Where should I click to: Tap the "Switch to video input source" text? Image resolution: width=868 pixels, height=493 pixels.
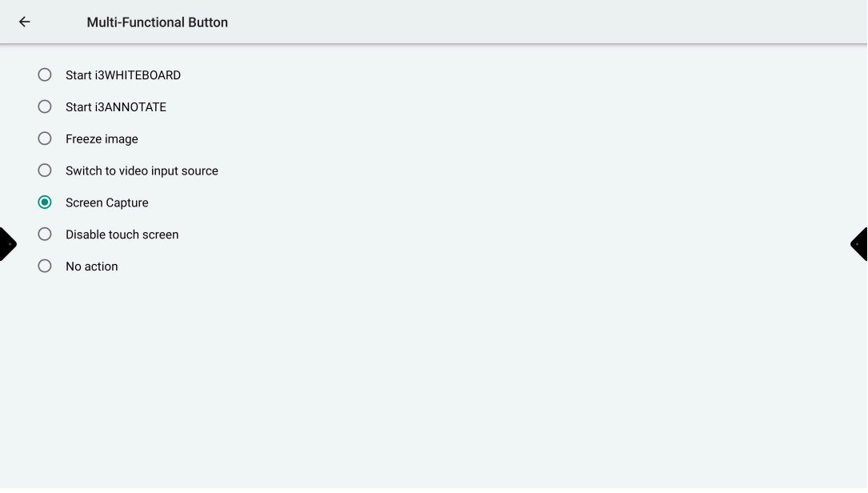[x=142, y=171]
